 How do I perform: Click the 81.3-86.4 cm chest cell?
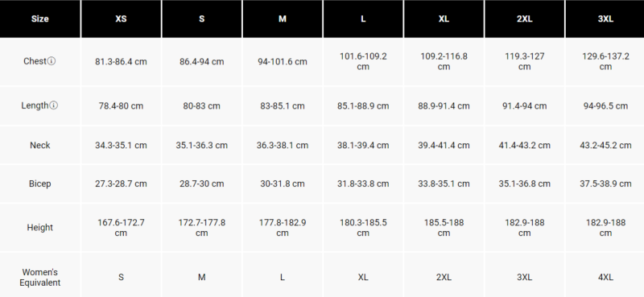point(121,62)
